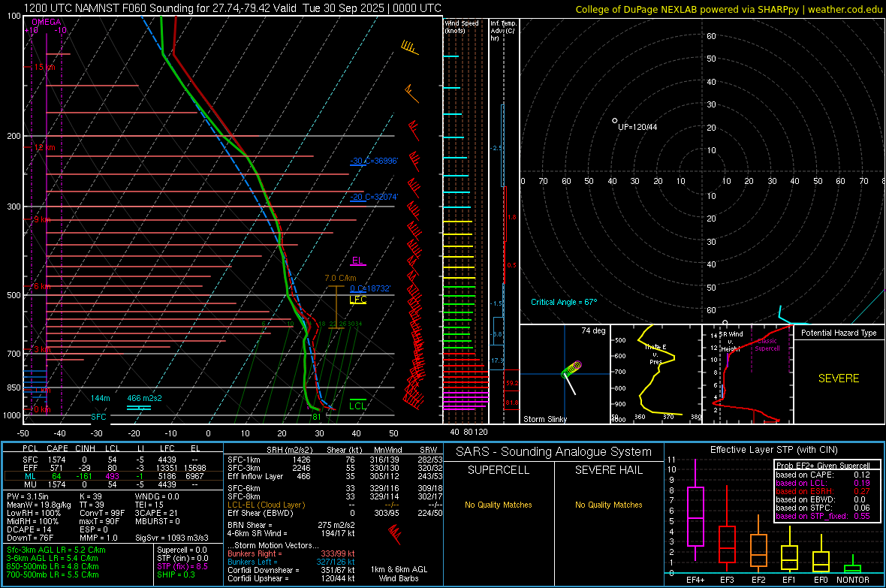Select the MU parcel row
This screenshot has width=886, height=588.
tap(112, 484)
